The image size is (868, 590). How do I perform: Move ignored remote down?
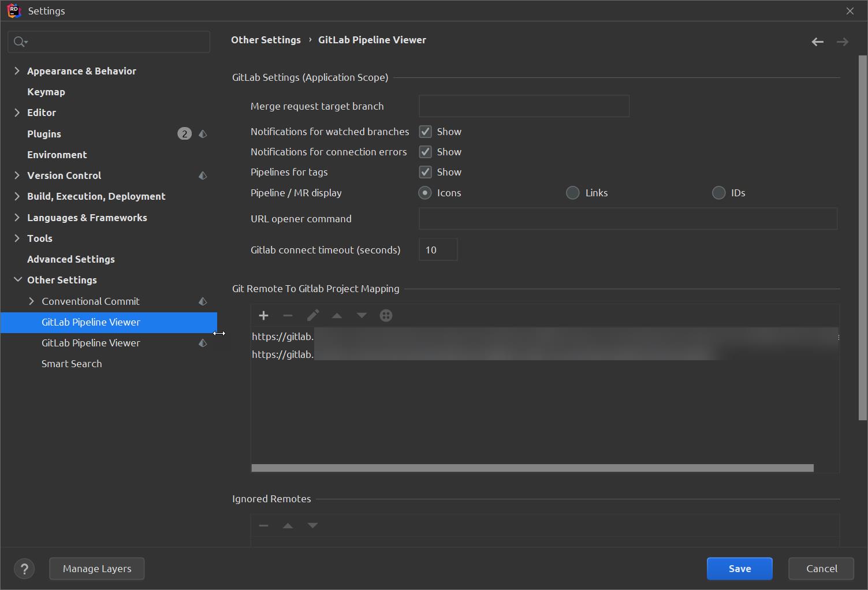(x=312, y=525)
